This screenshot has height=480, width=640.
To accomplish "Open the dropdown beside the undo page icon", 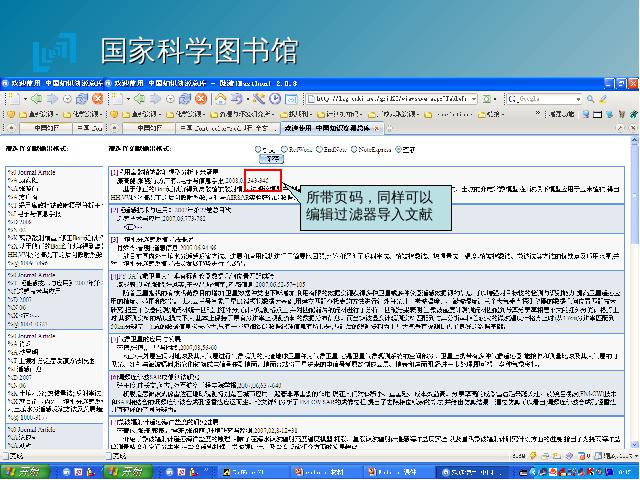I will point(247,99).
